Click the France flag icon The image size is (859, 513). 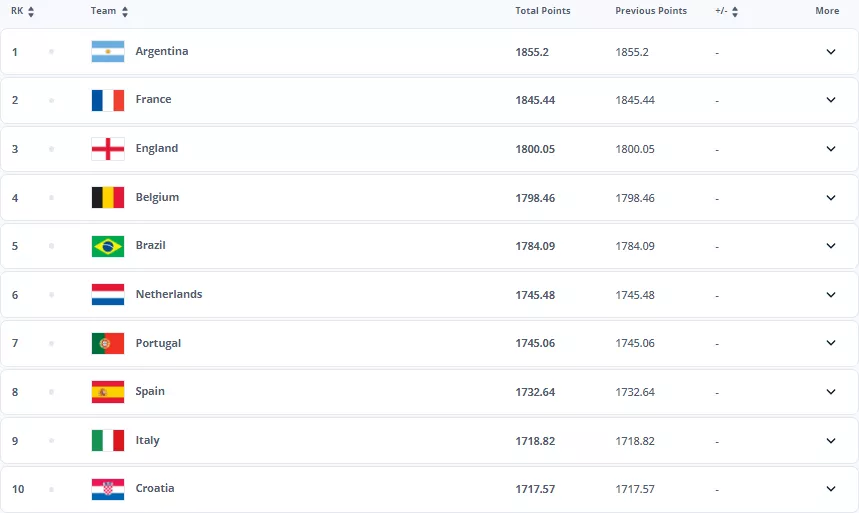click(107, 100)
